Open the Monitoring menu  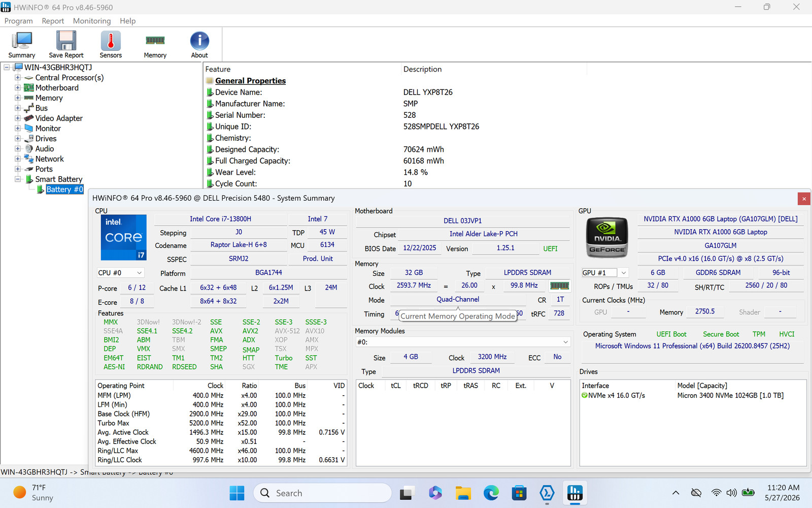pos(92,21)
